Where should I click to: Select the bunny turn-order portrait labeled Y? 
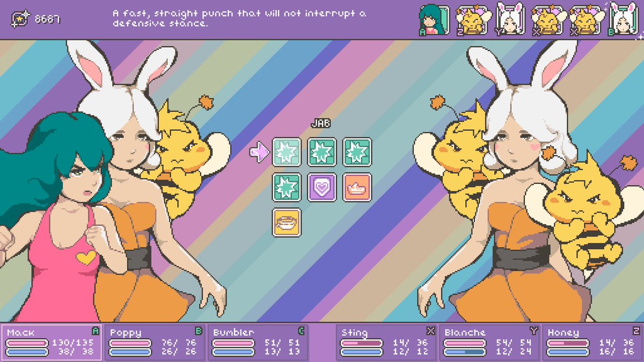(509, 19)
